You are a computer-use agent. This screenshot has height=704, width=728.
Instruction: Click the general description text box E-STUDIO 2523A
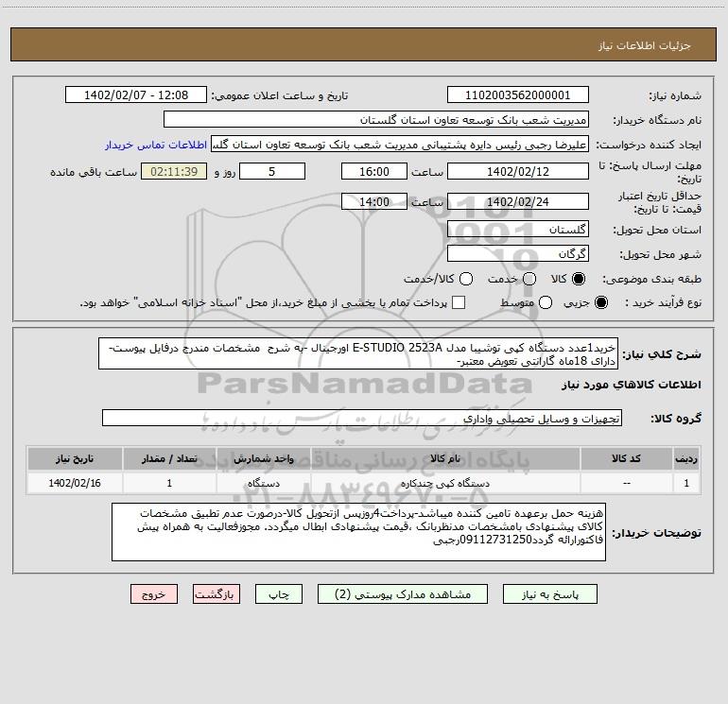[358, 353]
